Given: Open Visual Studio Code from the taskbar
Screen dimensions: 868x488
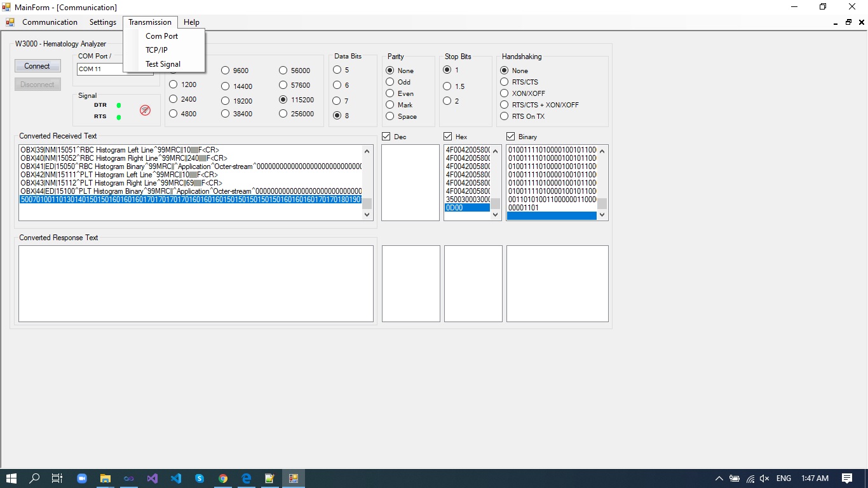Looking at the screenshot, I should [x=176, y=478].
